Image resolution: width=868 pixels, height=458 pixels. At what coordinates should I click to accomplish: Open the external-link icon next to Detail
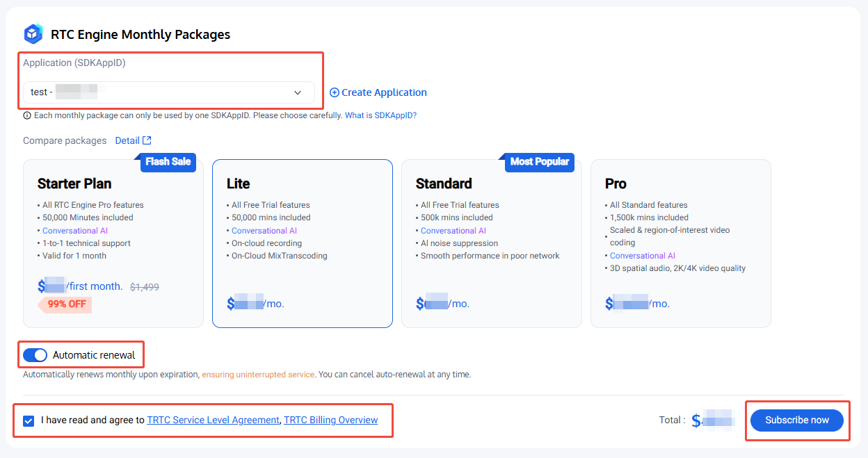147,140
